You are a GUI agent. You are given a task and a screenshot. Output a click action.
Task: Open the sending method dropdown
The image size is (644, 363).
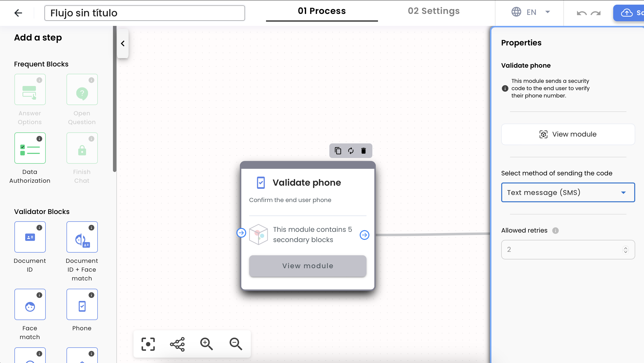[568, 192]
